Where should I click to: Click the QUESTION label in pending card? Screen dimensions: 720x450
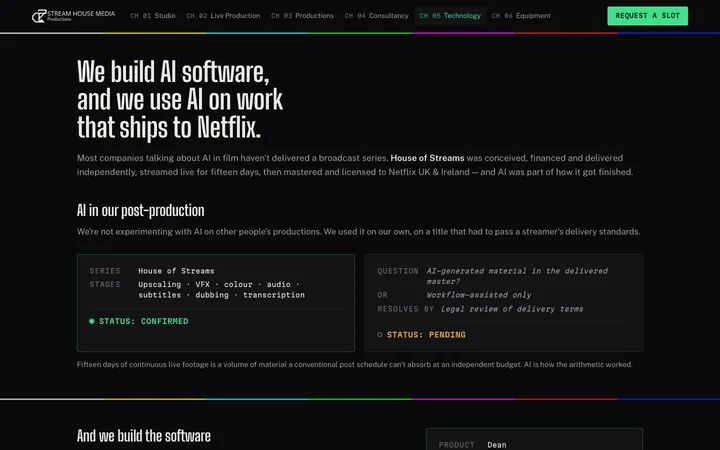[398, 271]
